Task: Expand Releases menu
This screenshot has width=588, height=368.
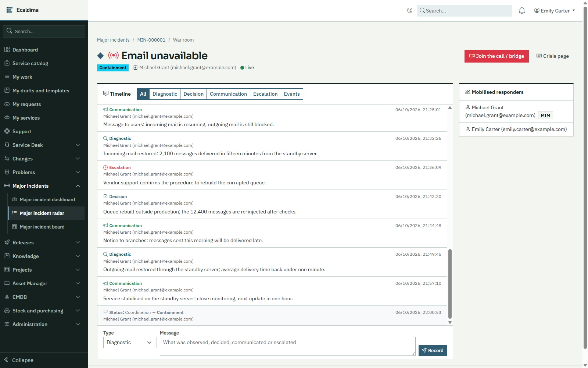Action: click(44, 243)
